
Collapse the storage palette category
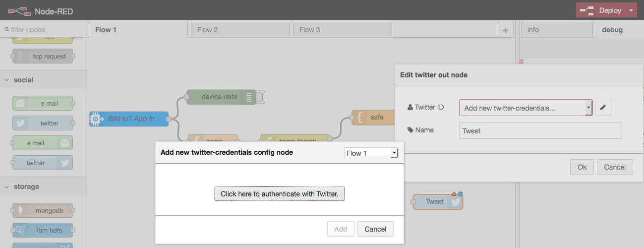click(43, 186)
